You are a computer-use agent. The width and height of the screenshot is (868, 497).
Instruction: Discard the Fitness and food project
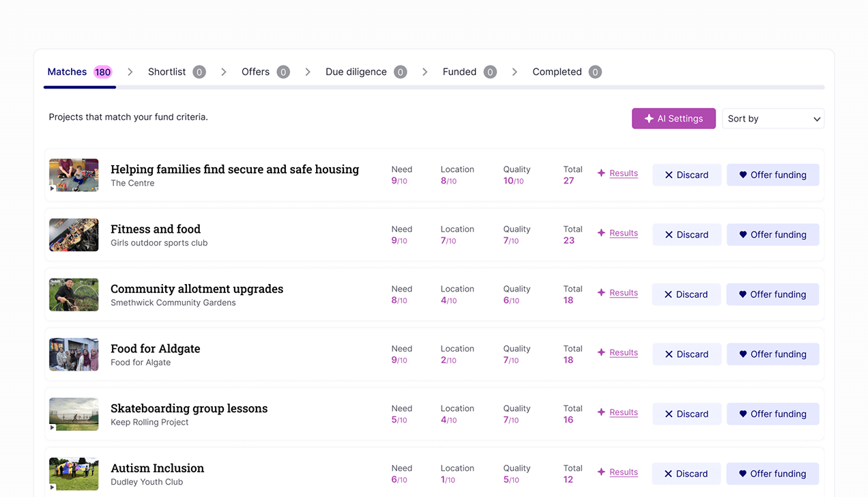click(686, 234)
